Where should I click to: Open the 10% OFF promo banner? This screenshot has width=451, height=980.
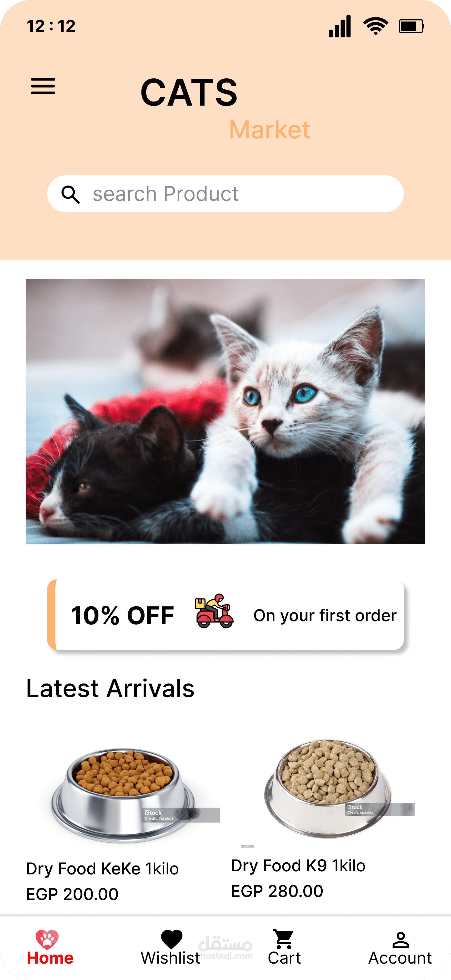click(225, 614)
